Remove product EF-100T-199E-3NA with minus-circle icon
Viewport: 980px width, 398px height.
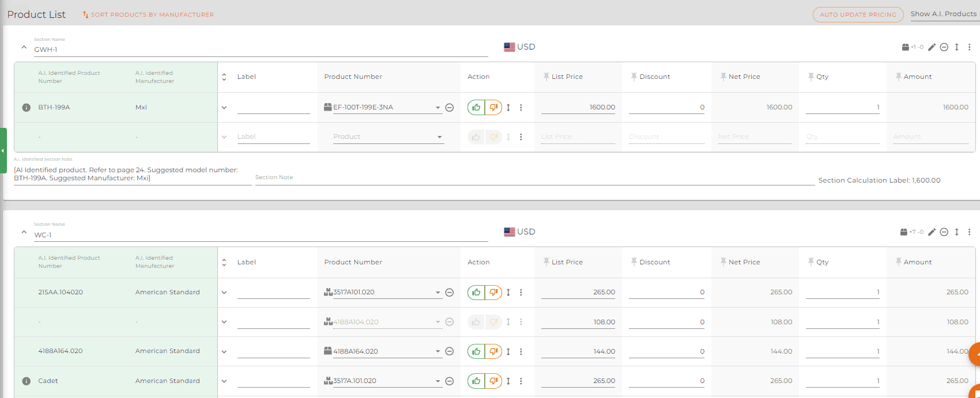click(450, 108)
